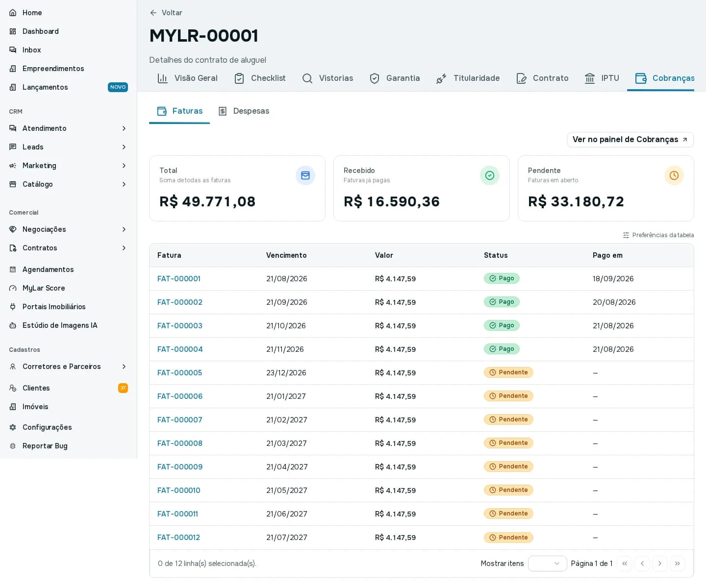The height and width of the screenshot is (588, 706).
Task: Jump to last page button
Action: click(678, 563)
